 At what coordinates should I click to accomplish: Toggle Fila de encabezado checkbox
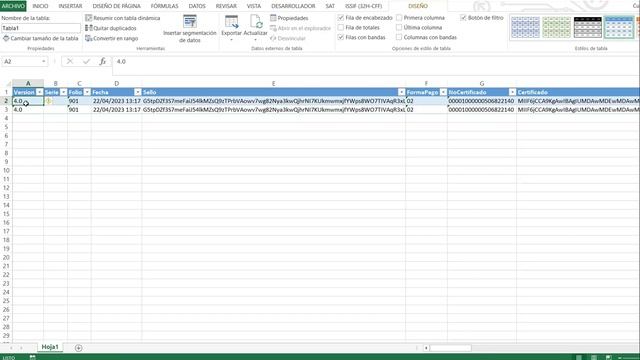pos(341,18)
